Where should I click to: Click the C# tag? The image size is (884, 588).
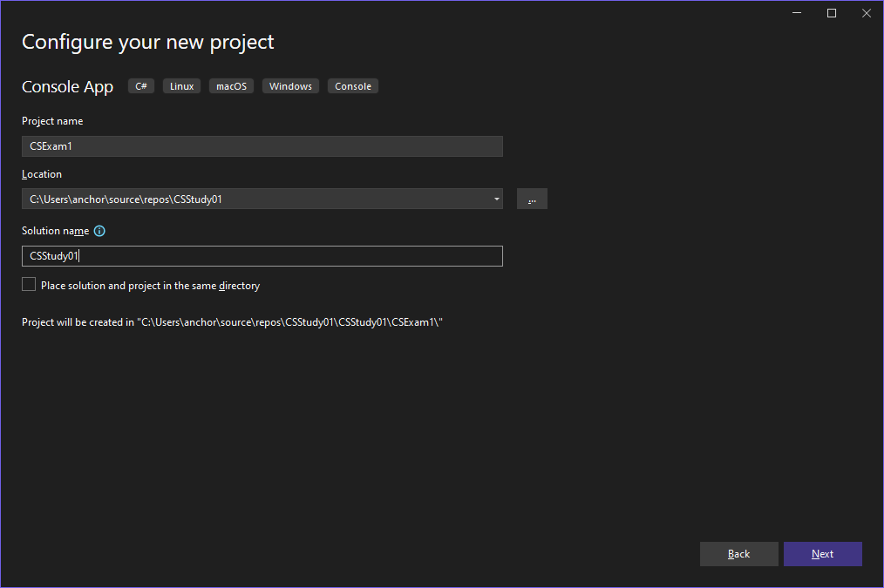141,86
